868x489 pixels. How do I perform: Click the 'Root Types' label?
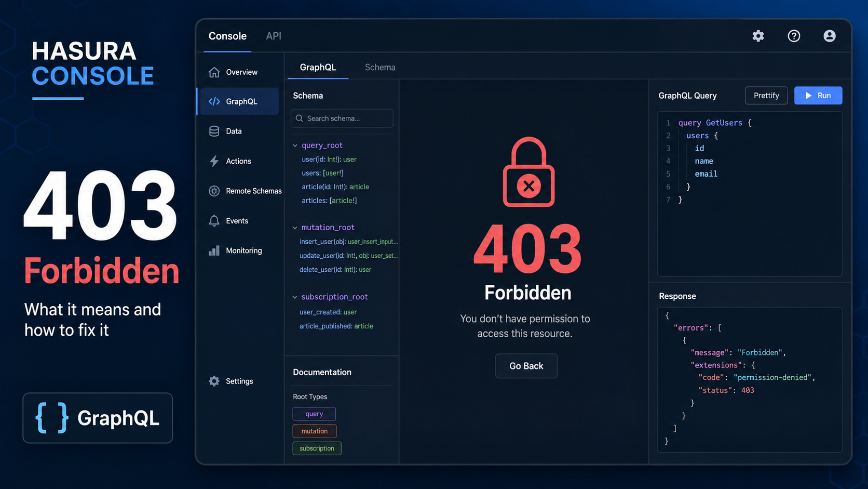pos(310,397)
